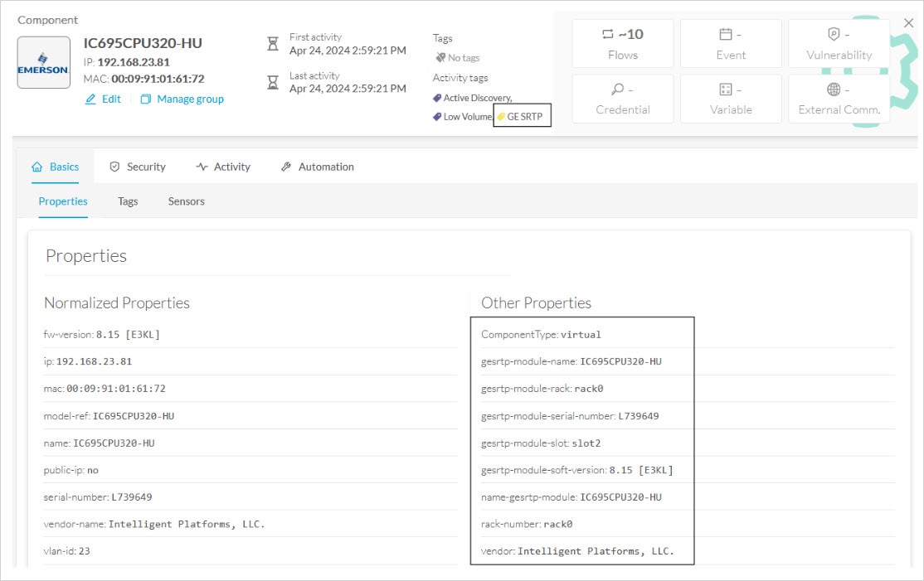Click the Last activity hourglass icon
The width and height of the screenshot is (924, 581).
[273, 82]
